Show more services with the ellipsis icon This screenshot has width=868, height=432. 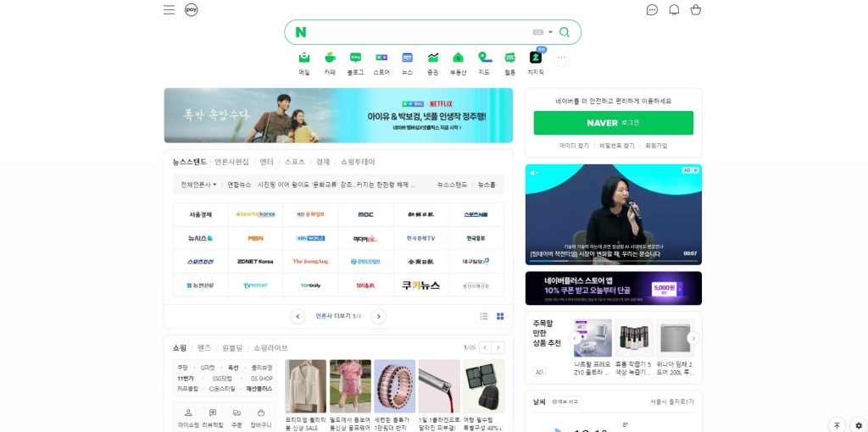coord(561,58)
